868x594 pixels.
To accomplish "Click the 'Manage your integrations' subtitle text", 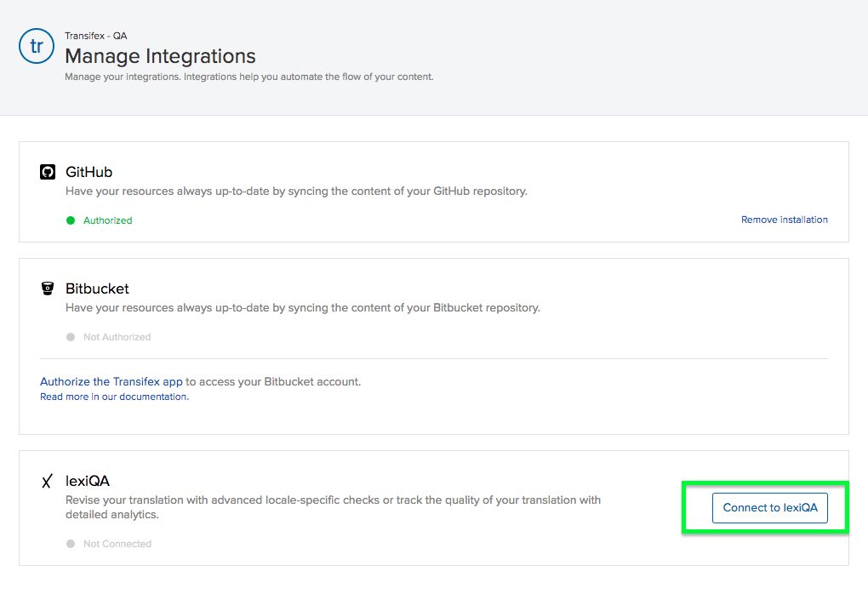I will pos(249,77).
